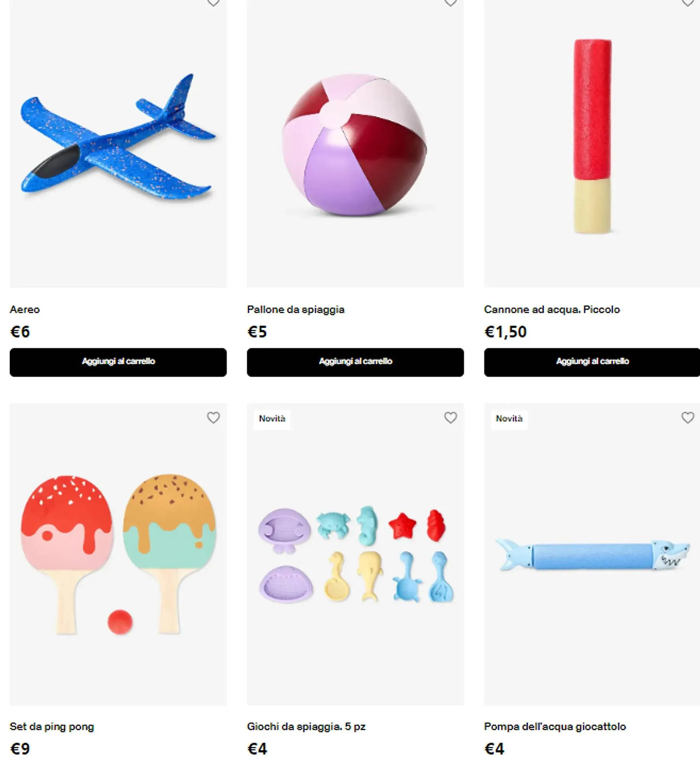Open the Set da ping pong title link

(52, 727)
